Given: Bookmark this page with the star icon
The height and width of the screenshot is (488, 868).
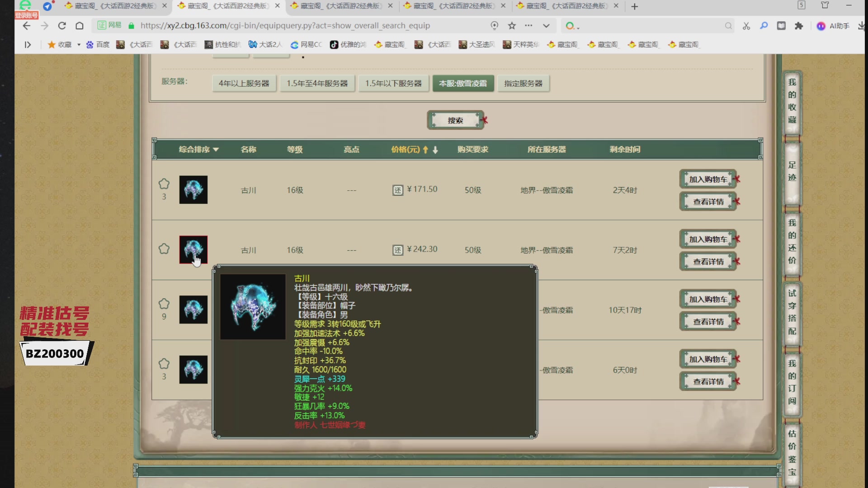Looking at the screenshot, I should pyautogui.click(x=512, y=26).
